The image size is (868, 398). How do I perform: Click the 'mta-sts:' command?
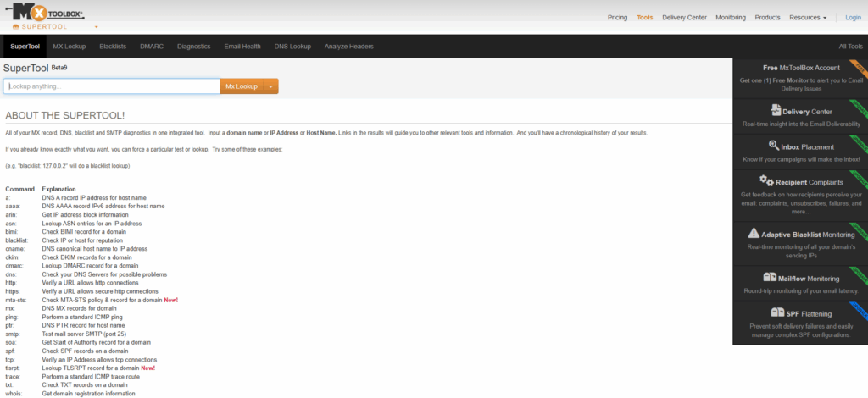pyautogui.click(x=15, y=300)
